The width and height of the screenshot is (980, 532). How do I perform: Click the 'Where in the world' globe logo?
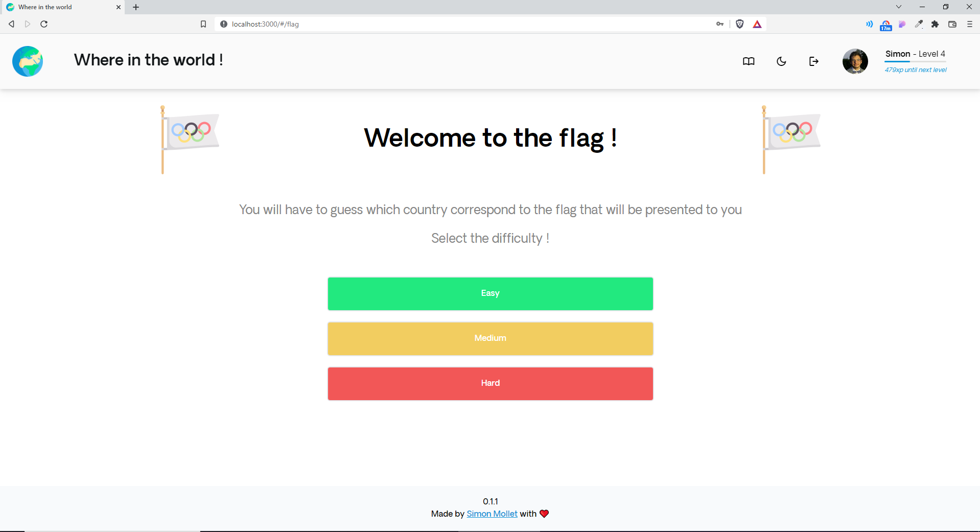(28, 61)
